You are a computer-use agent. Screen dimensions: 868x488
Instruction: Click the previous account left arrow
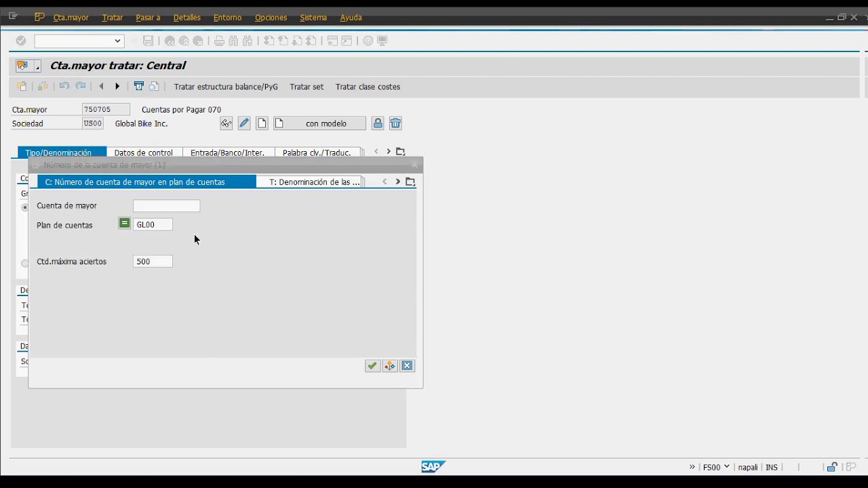(101, 86)
